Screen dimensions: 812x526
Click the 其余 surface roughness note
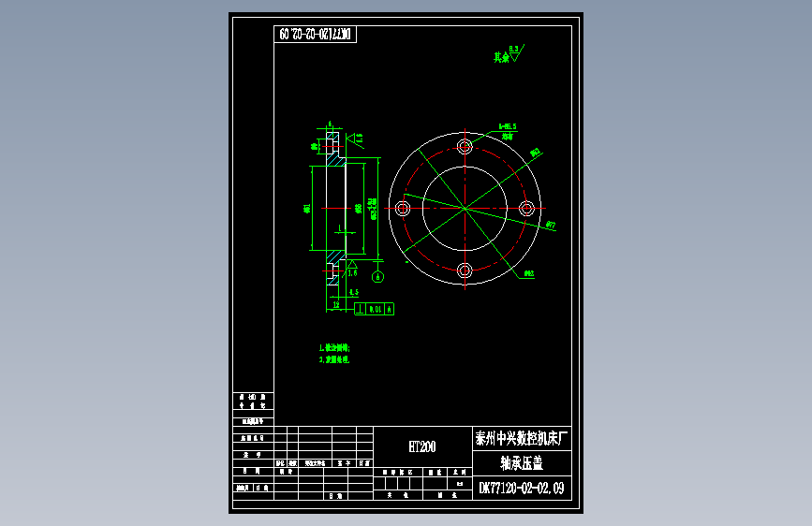[509, 54]
